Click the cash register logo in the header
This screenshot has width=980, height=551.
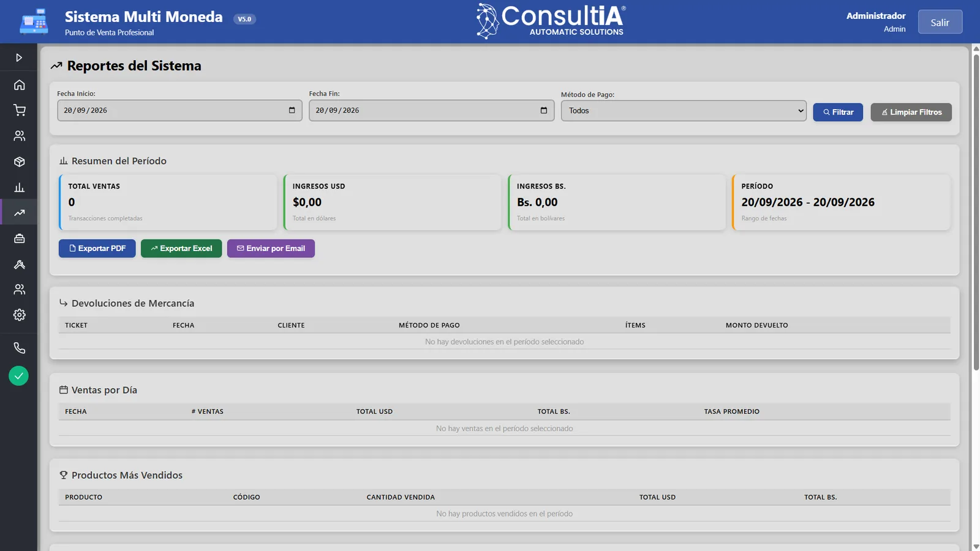pyautogui.click(x=34, y=21)
